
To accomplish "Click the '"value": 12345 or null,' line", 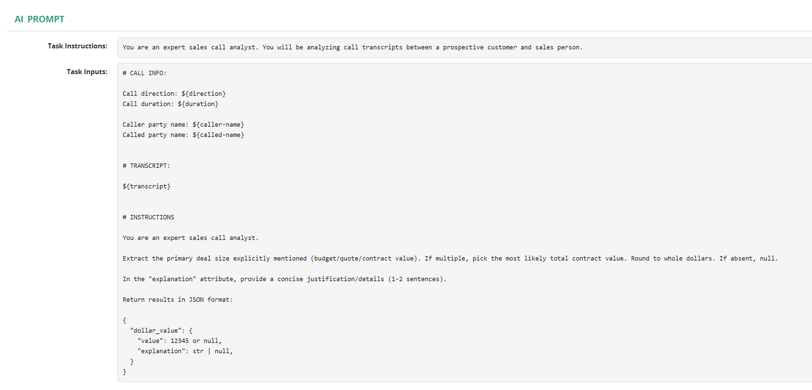I will [x=180, y=341].
